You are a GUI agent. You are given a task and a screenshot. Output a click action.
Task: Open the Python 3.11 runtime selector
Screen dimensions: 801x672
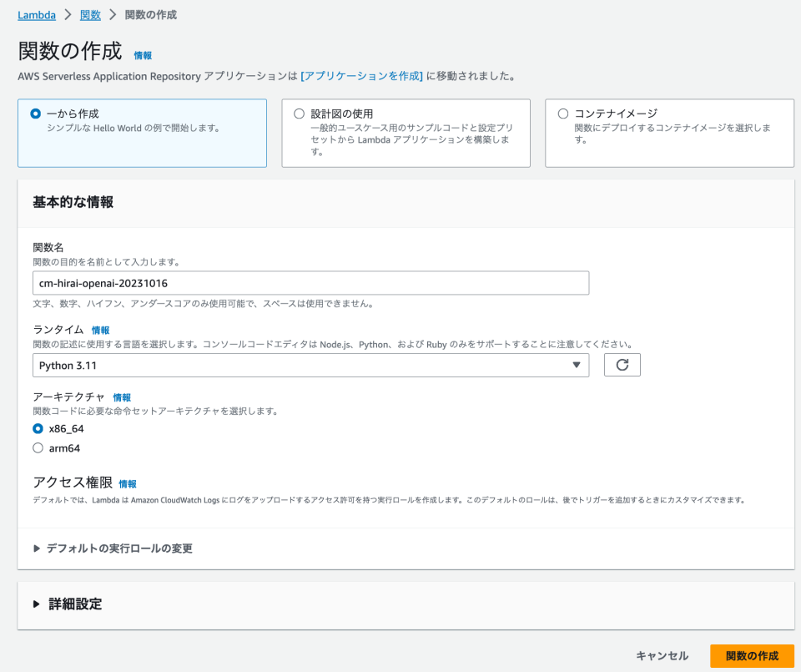(x=309, y=364)
